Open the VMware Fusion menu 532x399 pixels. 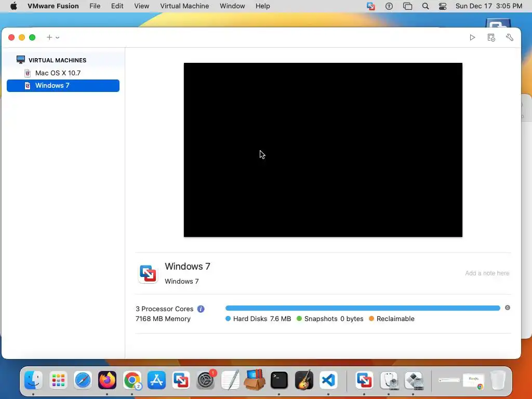tap(53, 6)
